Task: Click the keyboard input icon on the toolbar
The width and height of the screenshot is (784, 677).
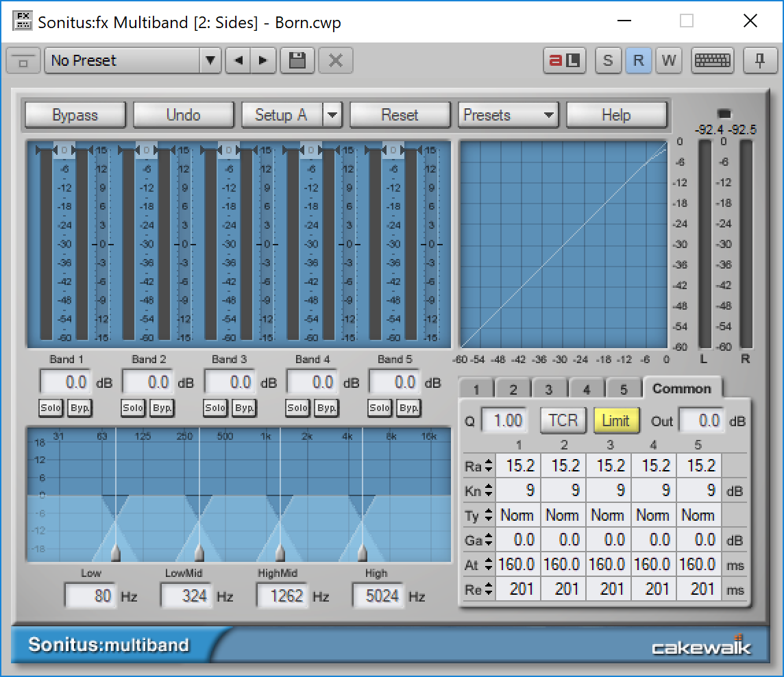Action: click(712, 60)
